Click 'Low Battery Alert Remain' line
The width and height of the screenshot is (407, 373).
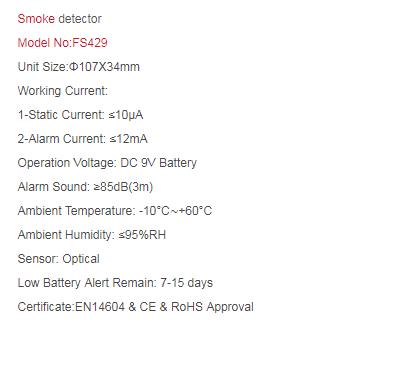click(x=115, y=283)
